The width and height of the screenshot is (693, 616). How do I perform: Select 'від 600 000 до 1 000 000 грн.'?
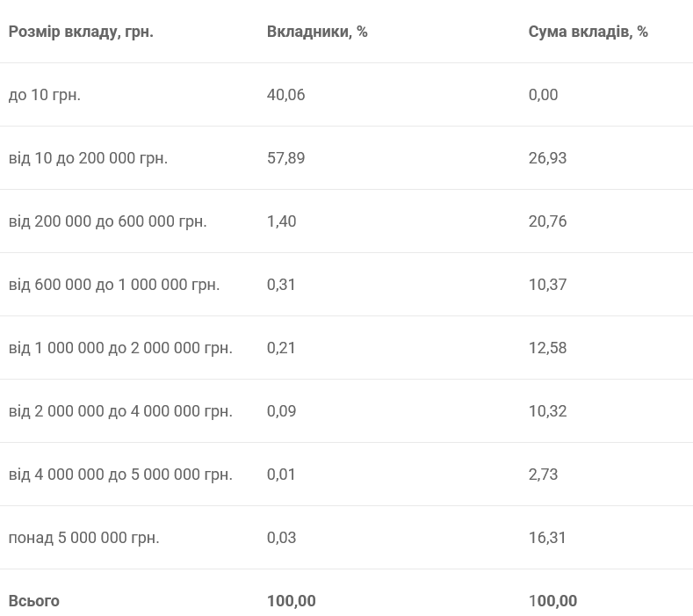114,285
